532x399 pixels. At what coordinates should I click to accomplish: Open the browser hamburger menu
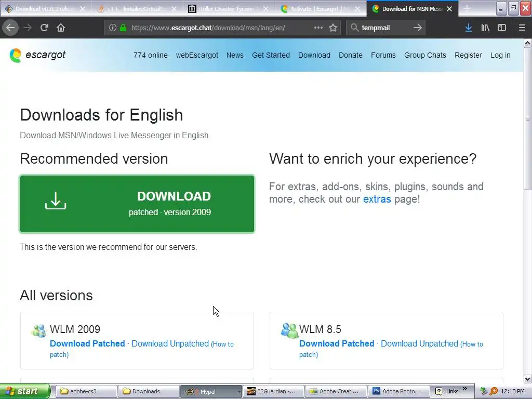(522, 28)
